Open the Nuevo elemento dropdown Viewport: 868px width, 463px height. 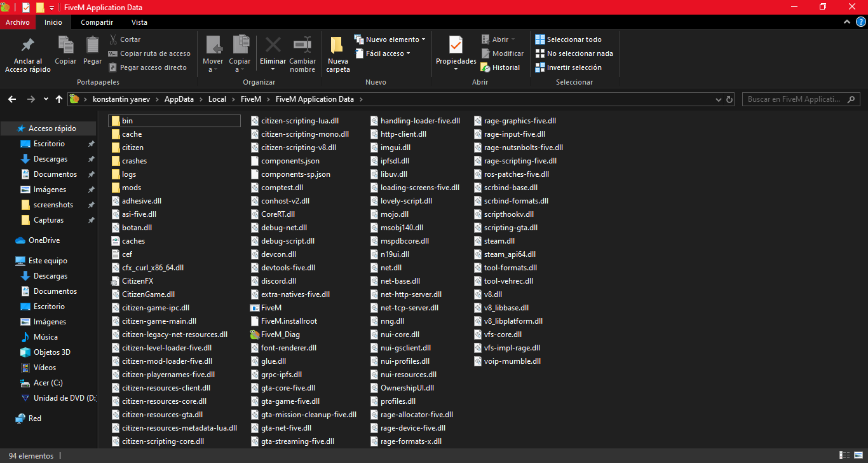click(x=391, y=39)
